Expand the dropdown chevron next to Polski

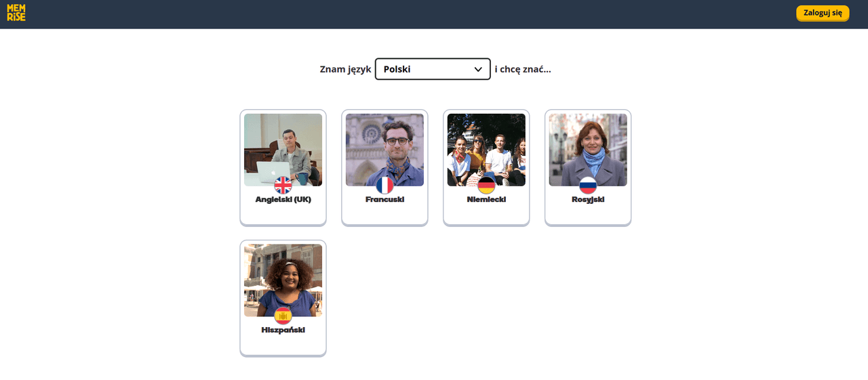[x=478, y=69]
